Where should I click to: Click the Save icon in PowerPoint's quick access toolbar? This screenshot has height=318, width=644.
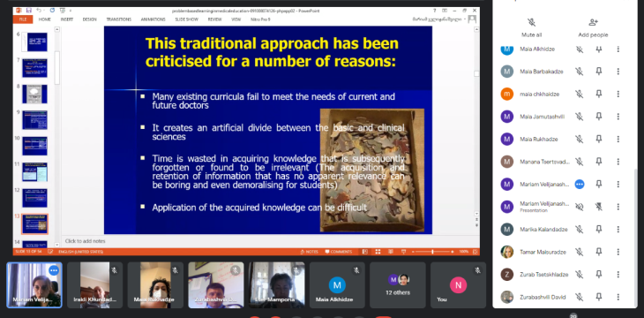click(x=29, y=11)
